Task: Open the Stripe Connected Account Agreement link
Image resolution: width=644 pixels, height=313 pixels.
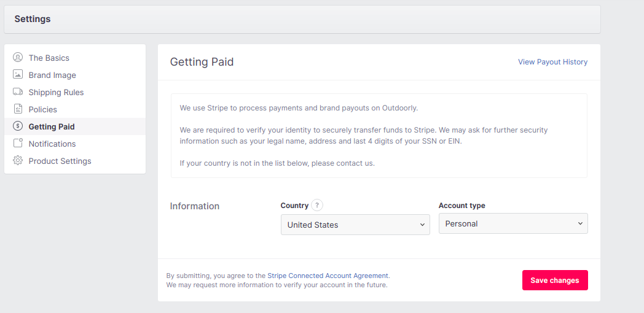Action: coord(328,276)
